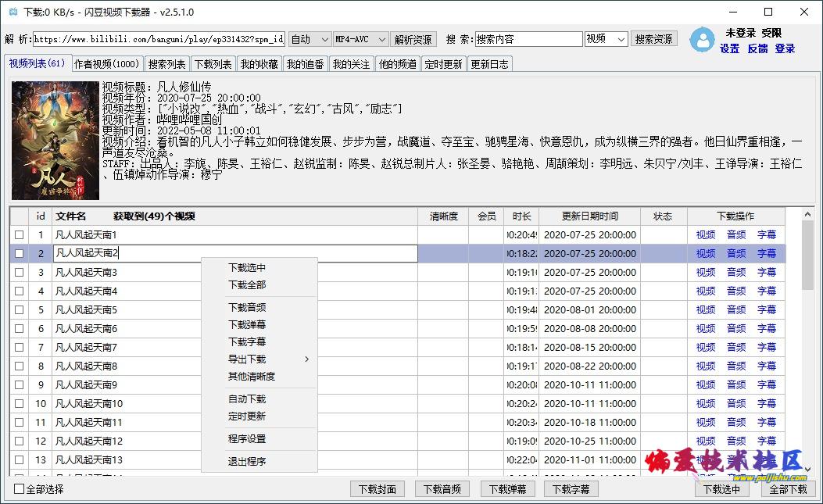
Task: Select the 凡人风起天南12 file name
Action: (x=88, y=441)
